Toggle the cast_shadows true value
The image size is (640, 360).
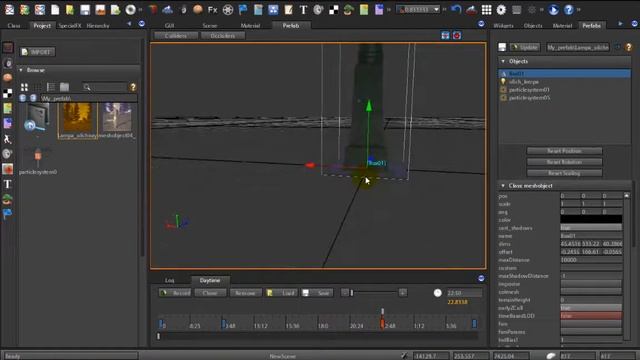[591, 228]
